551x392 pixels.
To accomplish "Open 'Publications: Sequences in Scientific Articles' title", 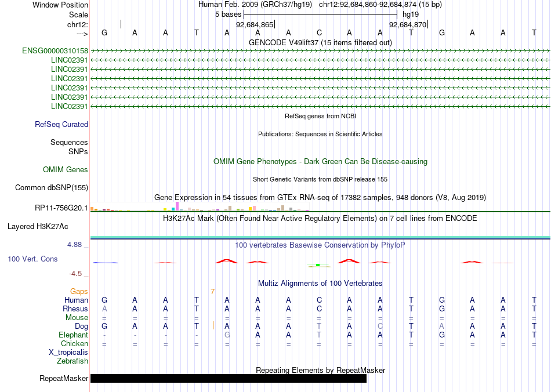I will [321, 134].
